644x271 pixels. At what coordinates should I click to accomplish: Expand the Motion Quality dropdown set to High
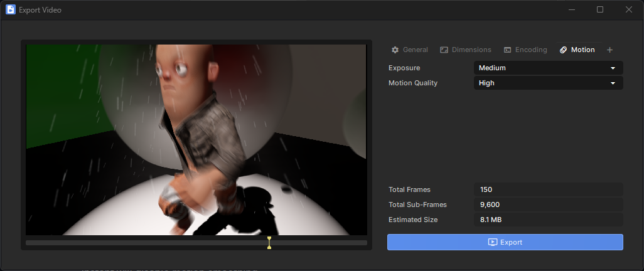click(x=548, y=83)
